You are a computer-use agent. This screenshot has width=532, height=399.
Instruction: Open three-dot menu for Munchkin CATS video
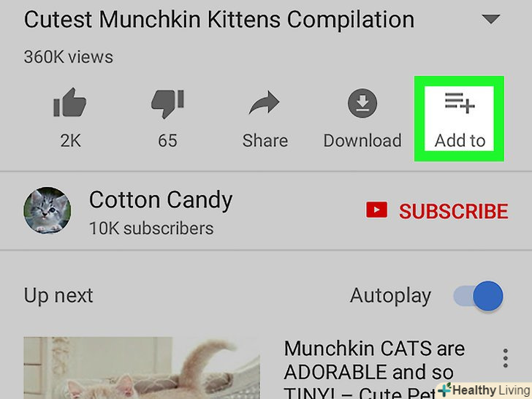click(x=506, y=358)
